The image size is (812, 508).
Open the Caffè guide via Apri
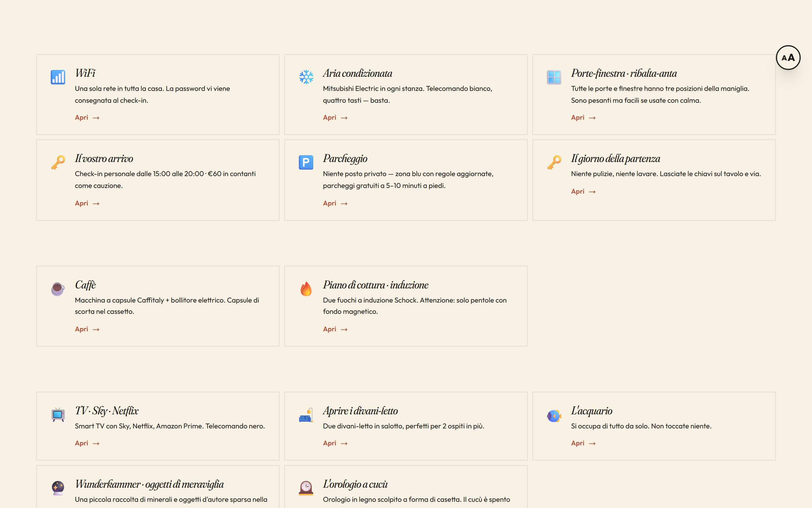87,329
